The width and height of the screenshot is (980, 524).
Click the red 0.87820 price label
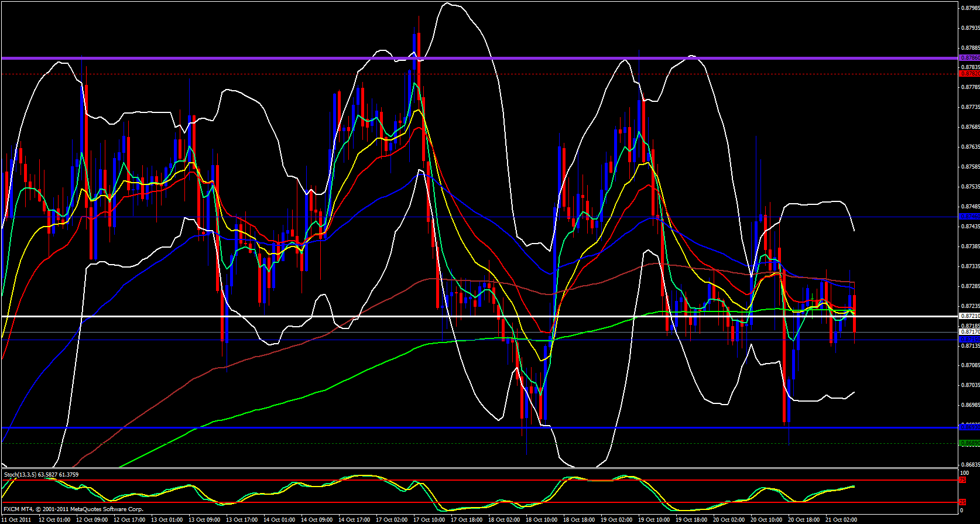[x=969, y=74]
